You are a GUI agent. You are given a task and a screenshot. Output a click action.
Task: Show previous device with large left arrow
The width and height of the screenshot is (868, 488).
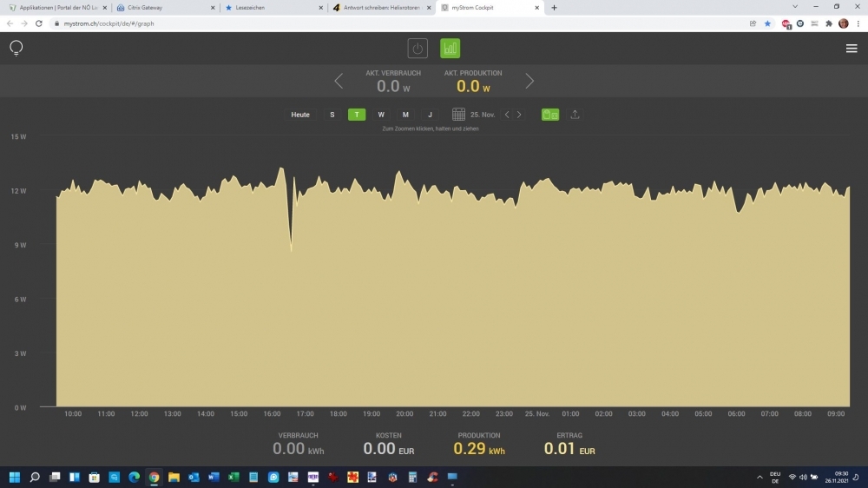point(339,82)
